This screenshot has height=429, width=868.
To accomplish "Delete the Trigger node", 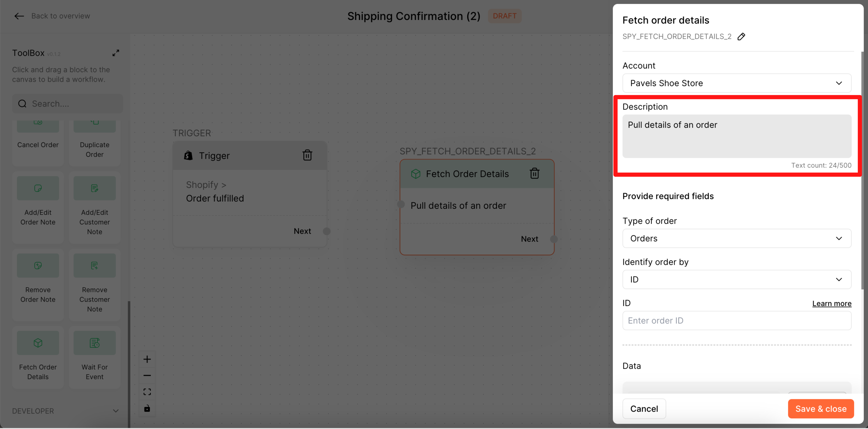I will 307,155.
